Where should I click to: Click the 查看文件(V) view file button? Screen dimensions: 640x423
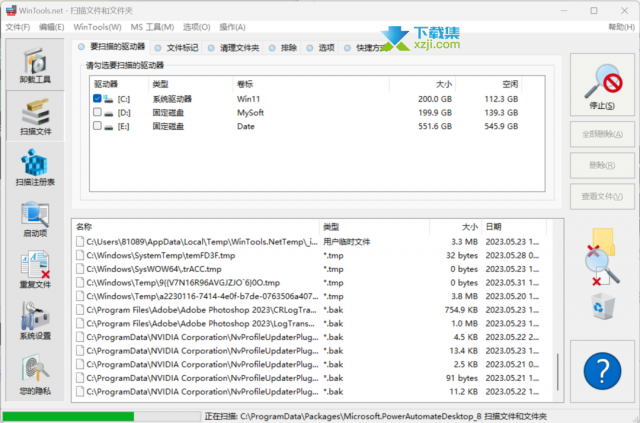pos(602,197)
